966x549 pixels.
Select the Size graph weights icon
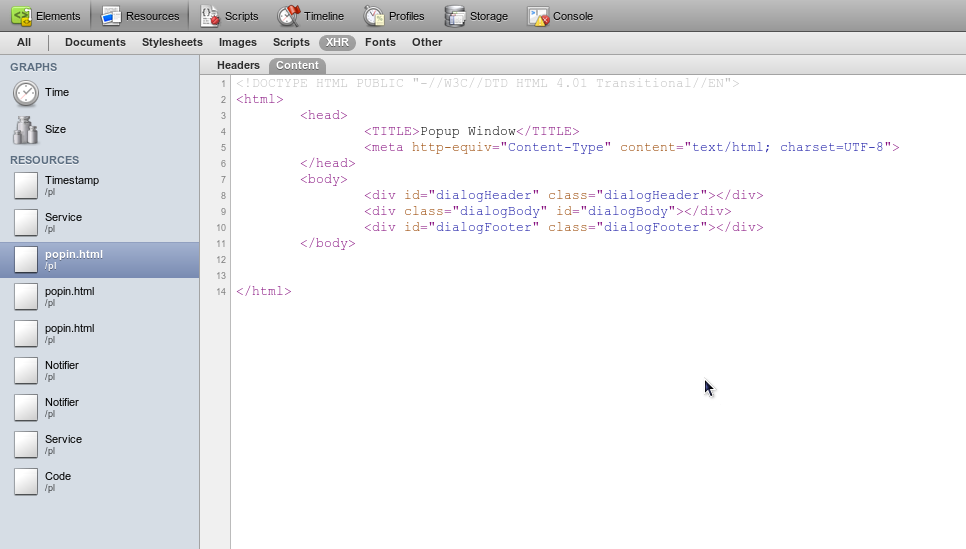pyautogui.click(x=26, y=130)
